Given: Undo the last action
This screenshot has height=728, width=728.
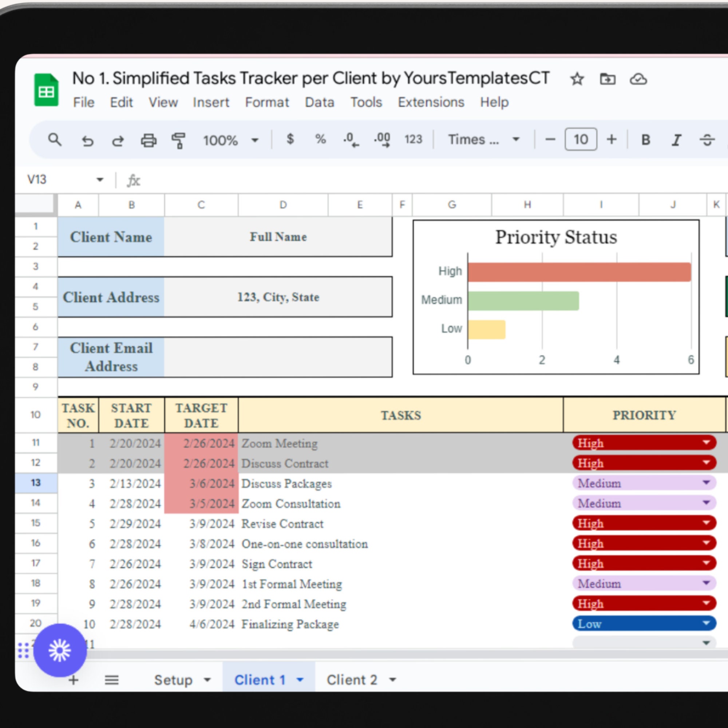Looking at the screenshot, I should [x=87, y=140].
